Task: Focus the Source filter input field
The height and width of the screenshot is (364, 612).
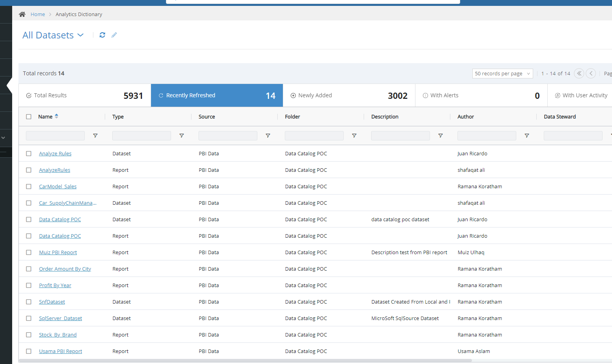Action: [228, 136]
